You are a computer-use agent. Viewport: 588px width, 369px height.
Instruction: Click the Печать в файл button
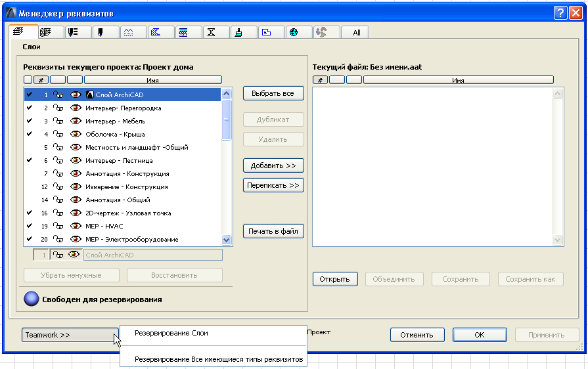tap(273, 231)
